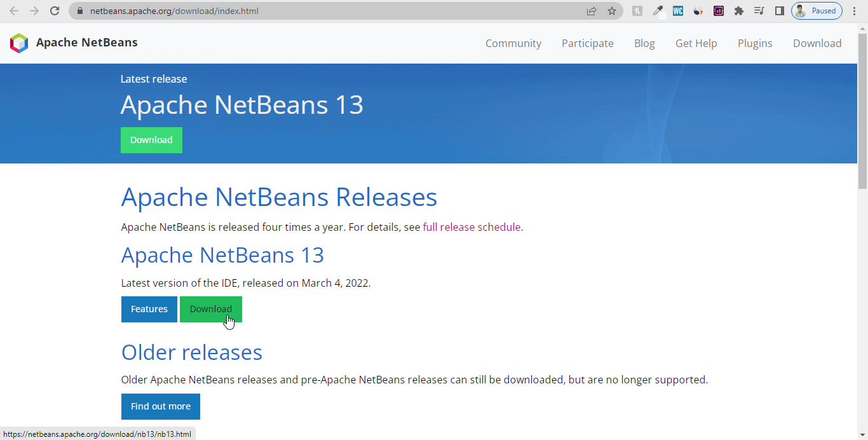Click text 'released on March 4, 2022'
The image size is (868, 440).
[306, 283]
